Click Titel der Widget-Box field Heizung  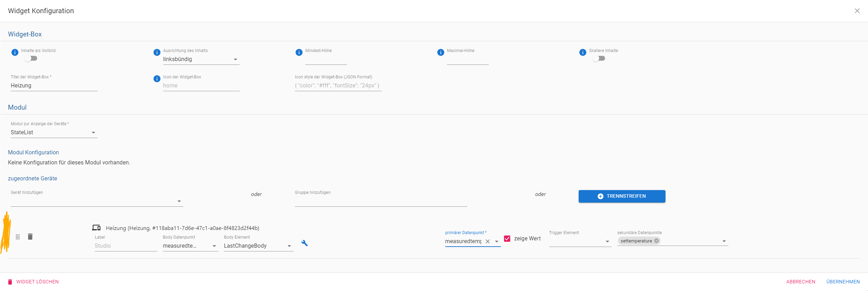54,86
